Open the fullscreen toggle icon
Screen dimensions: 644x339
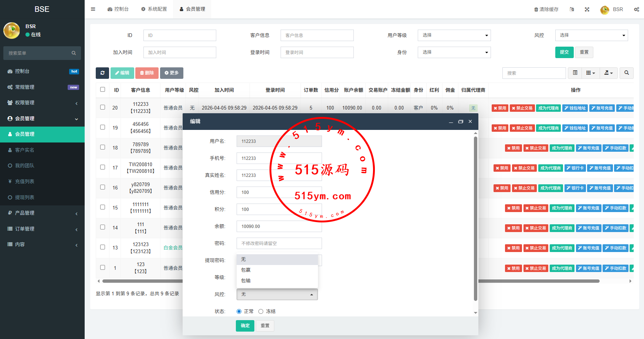pyautogui.click(x=587, y=10)
